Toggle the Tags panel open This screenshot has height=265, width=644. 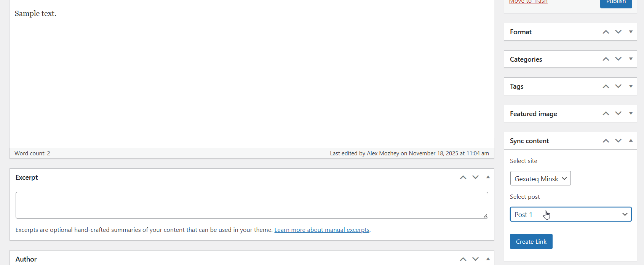tap(631, 86)
